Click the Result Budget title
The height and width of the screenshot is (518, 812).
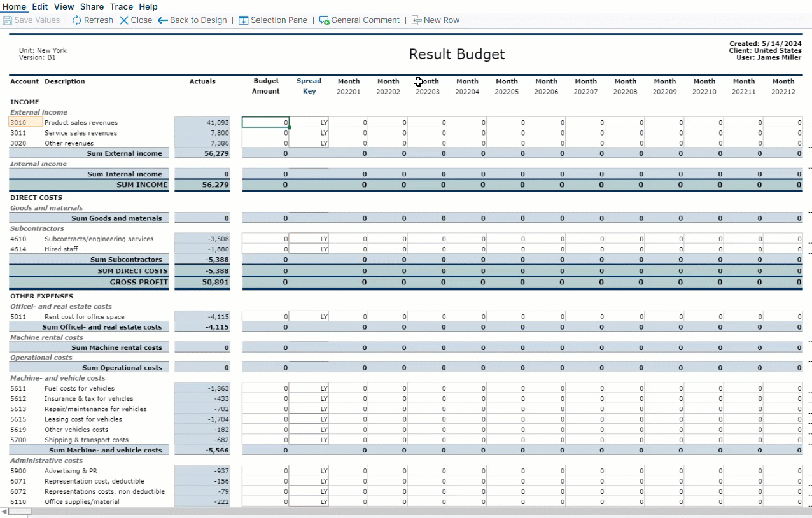457,54
